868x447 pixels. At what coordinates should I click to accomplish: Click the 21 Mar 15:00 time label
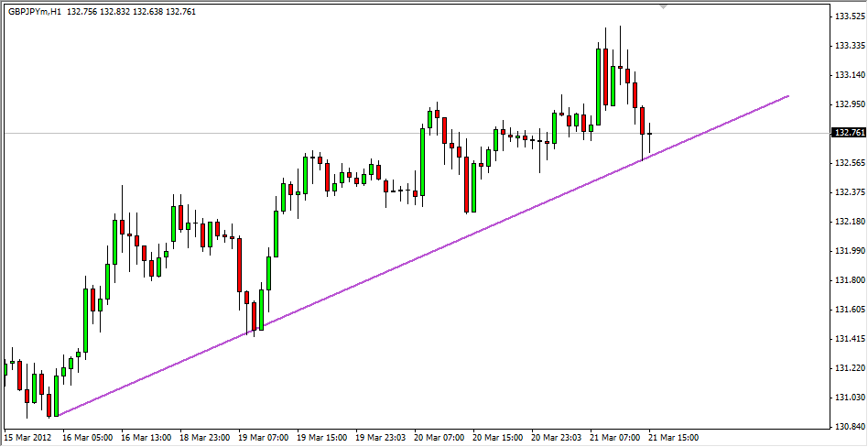point(674,437)
